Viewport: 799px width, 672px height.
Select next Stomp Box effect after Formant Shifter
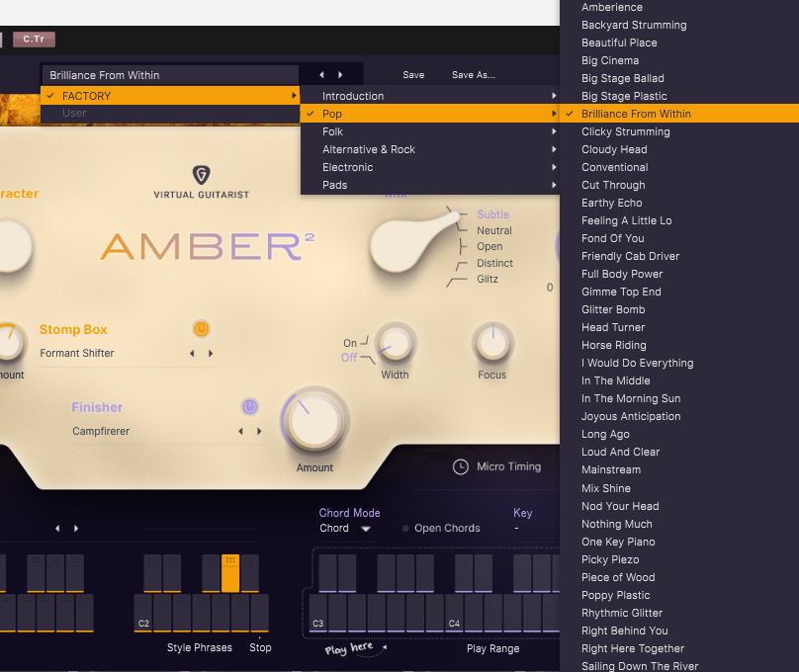[211, 354]
